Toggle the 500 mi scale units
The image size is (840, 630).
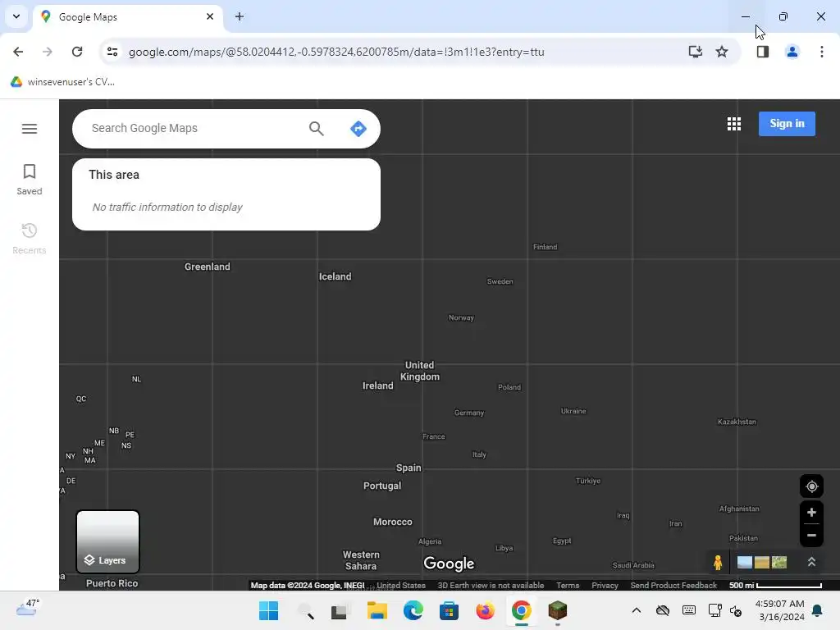point(775,586)
